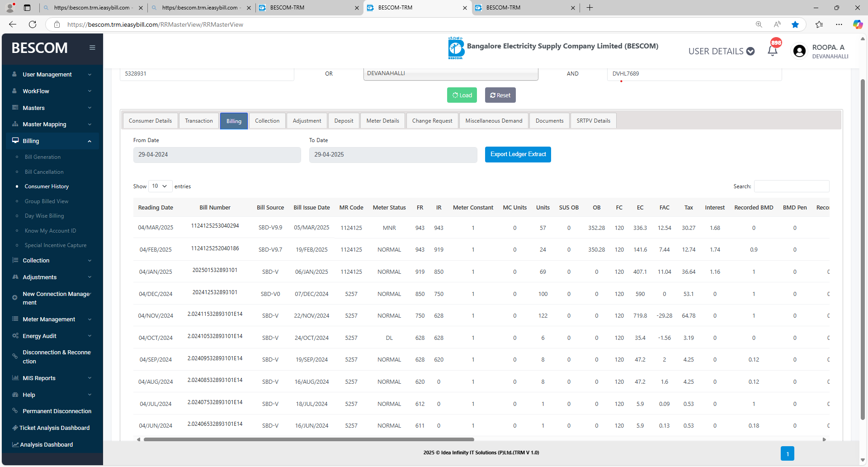
Task: Open the Adjustment tab
Action: pos(307,121)
